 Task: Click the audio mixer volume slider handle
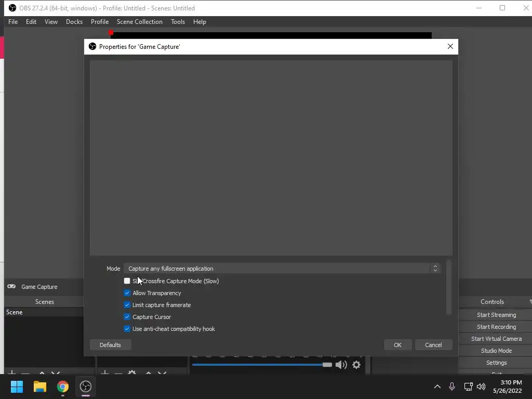327,365
